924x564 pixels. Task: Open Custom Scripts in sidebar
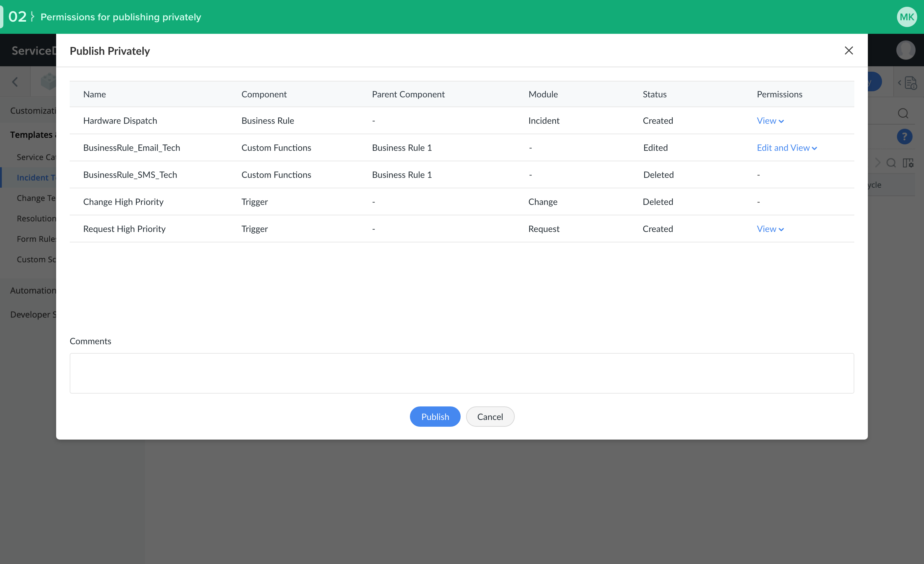(x=37, y=259)
